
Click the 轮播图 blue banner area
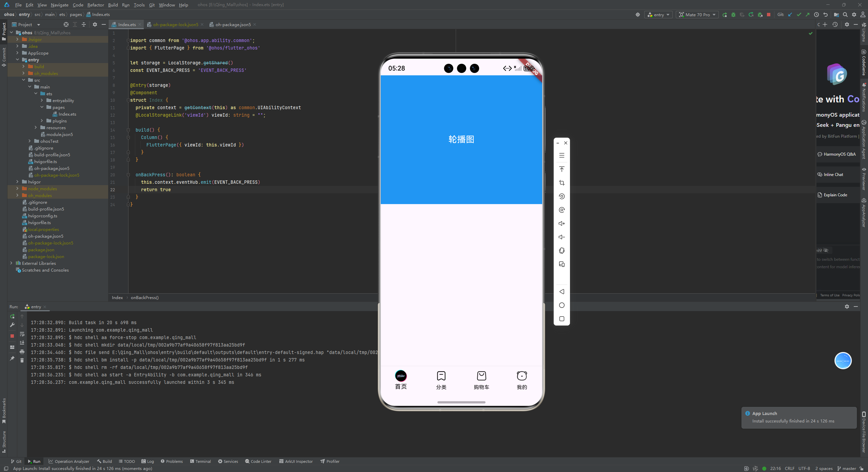click(461, 139)
